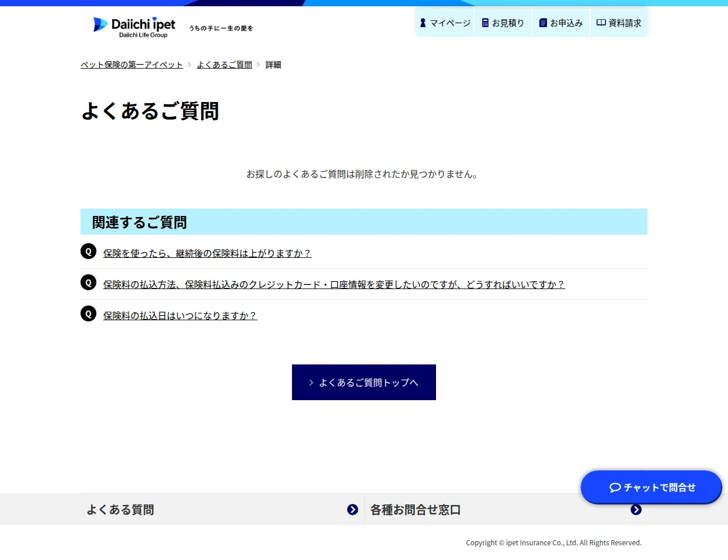Click the document icon beside お申込み

coord(543,23)
